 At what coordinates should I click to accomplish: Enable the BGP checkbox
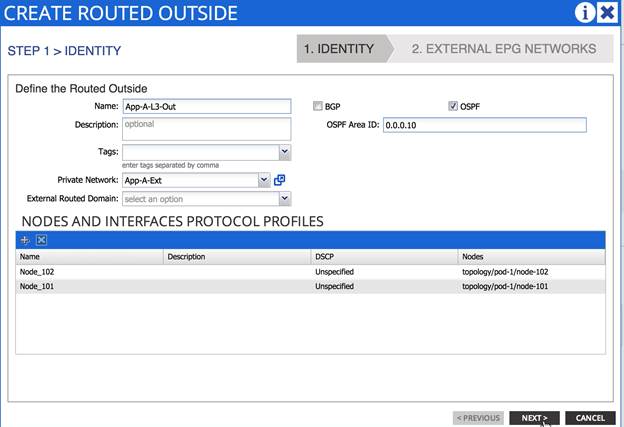pyautogui.click(x=318, y=106)
